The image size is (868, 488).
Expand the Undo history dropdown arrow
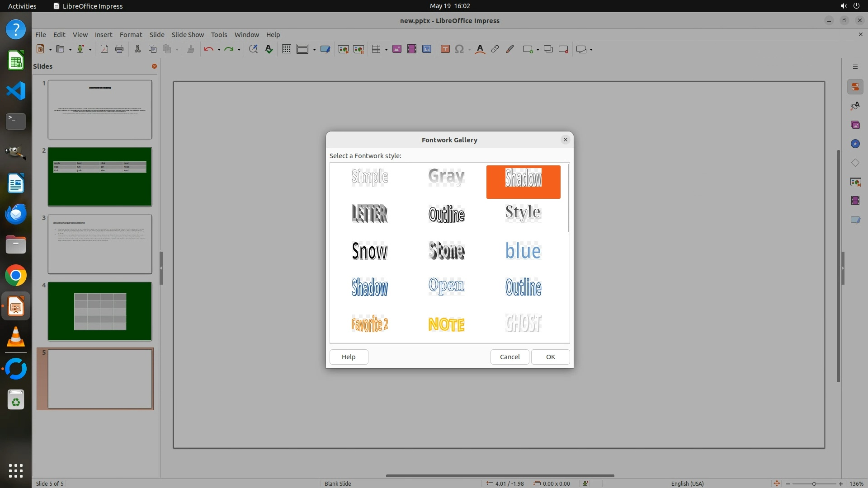[219, 50]
